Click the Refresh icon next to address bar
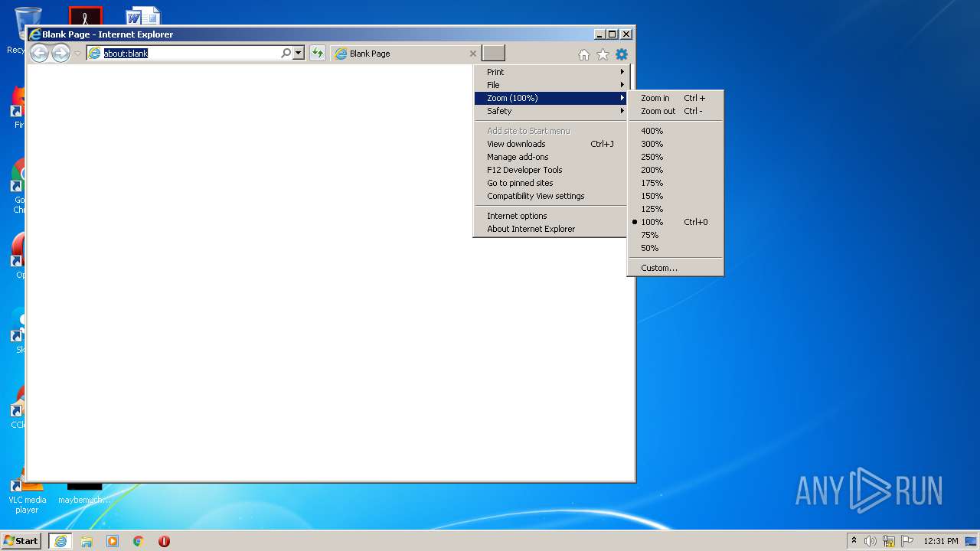 tap(317, 53)
